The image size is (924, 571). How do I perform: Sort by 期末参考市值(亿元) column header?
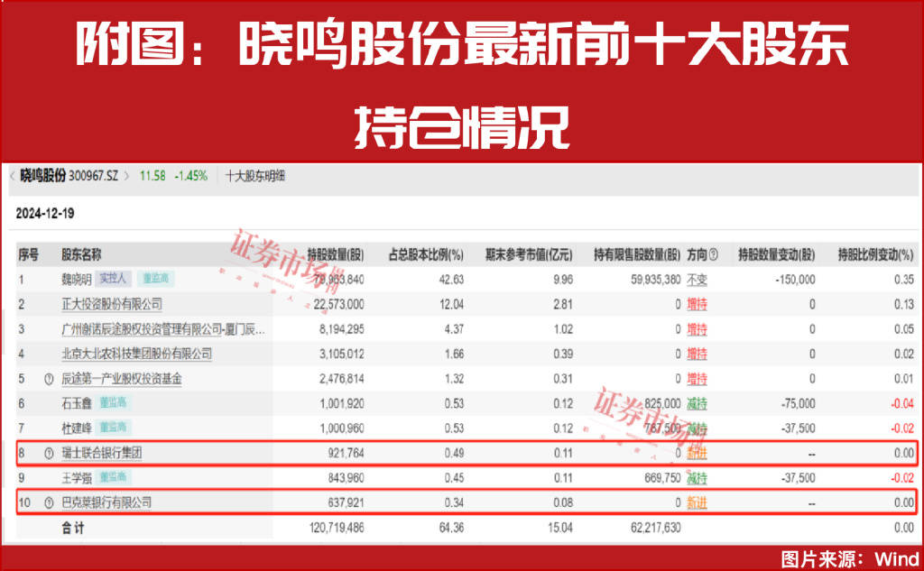click(529, 254)
